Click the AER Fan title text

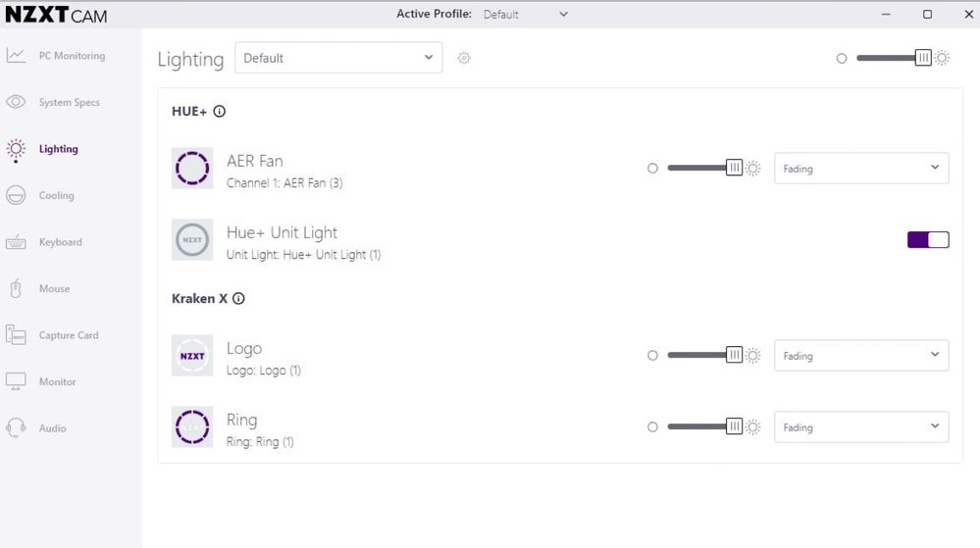(x=254, y=161)
